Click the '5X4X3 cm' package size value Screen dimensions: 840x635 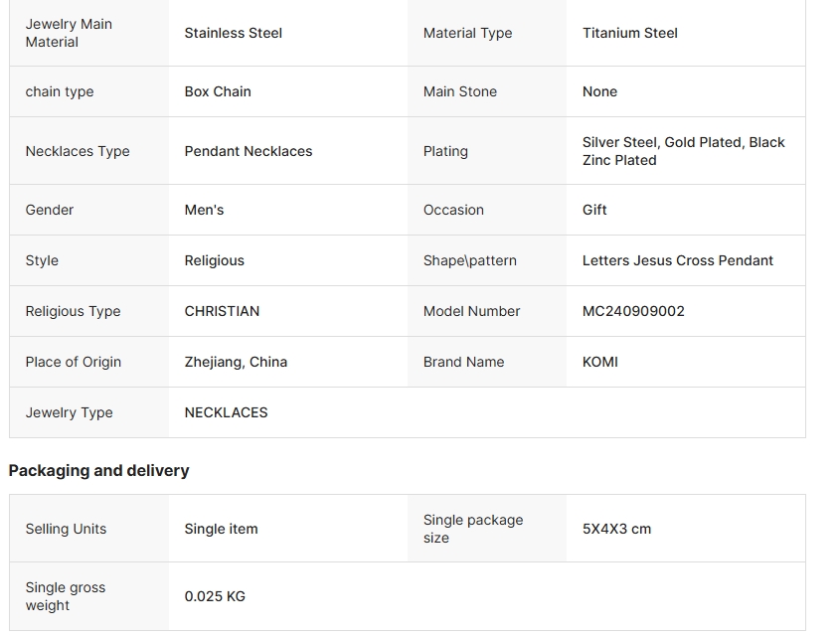click(616, 529)
